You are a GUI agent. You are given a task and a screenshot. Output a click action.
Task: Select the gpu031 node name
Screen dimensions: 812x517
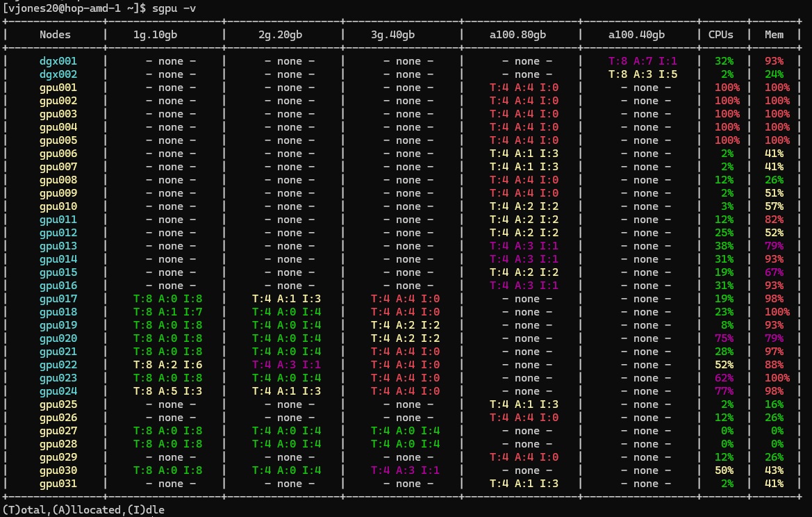point(58,484)
